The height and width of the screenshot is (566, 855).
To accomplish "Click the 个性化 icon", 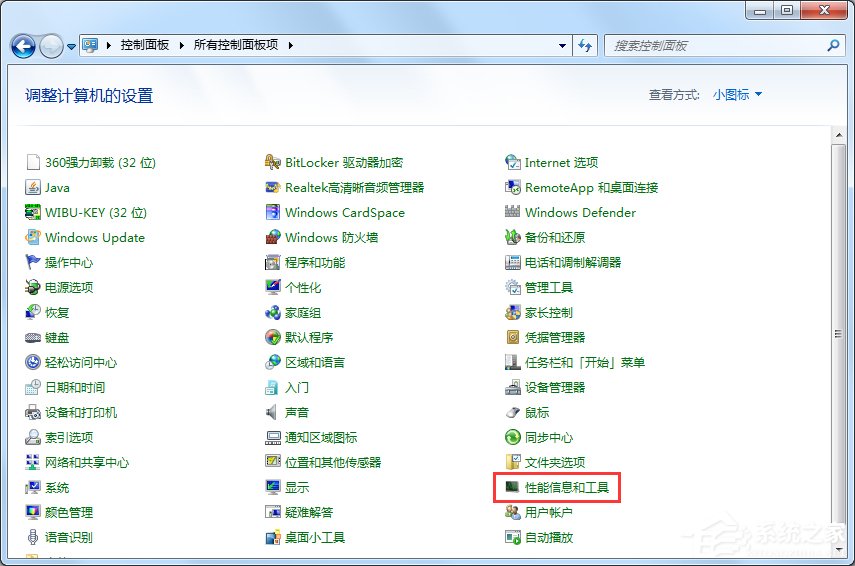I will (273, 287).
